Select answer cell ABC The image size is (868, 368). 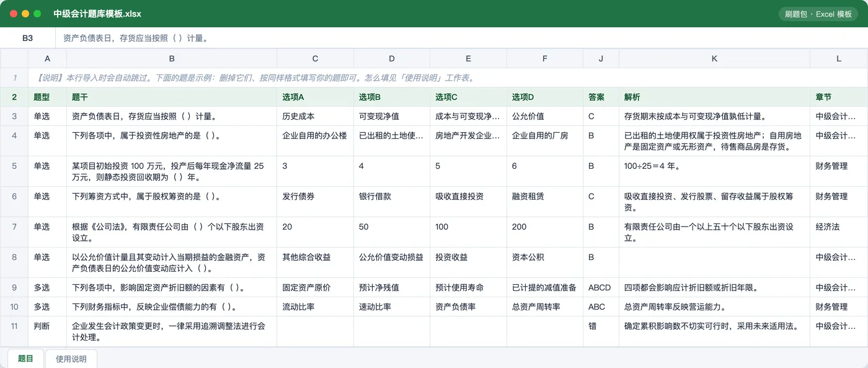[x=601, y=307]
